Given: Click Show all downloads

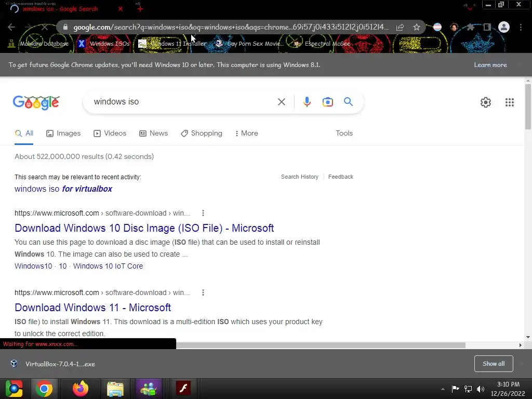Looking at the screenshot, I should [494, 364].
